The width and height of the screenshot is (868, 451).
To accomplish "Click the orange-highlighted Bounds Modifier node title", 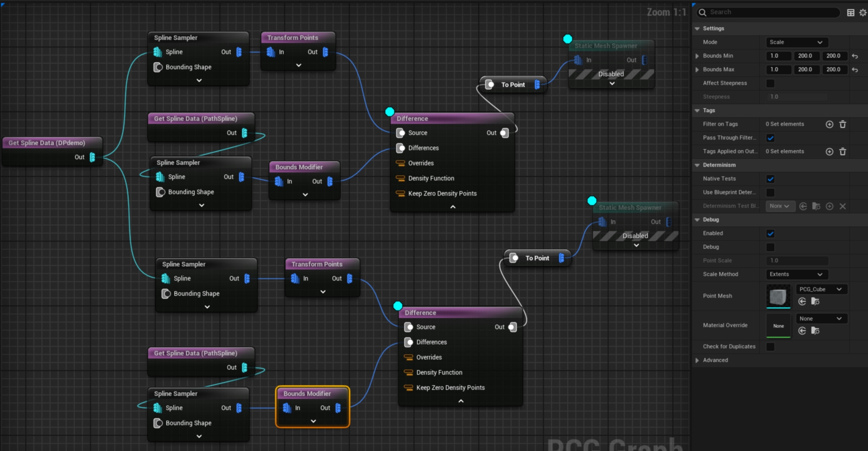I will click(x=307, y=394).
